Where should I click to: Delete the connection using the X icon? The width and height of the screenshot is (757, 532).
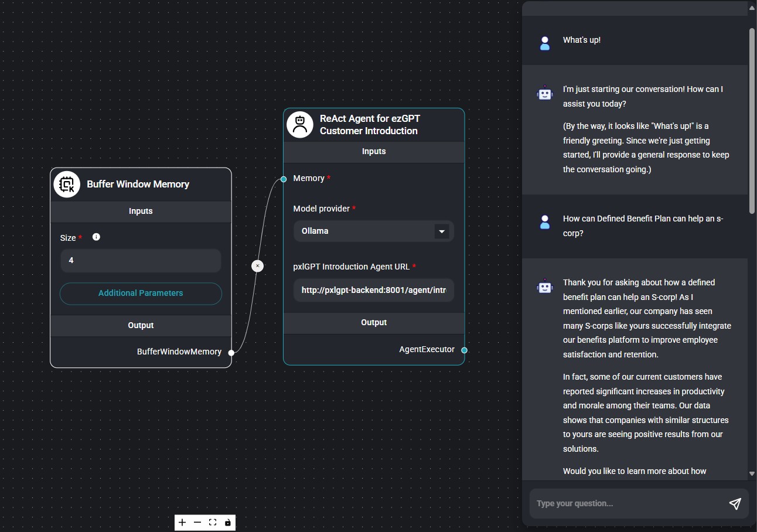click(257, 266)
